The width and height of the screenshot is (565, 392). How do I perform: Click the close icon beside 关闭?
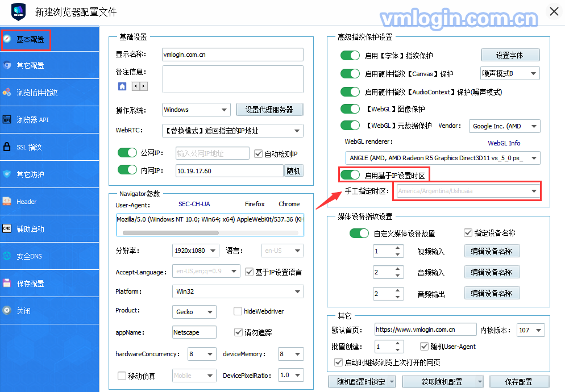pyautogui.click(x=7, y=310)
